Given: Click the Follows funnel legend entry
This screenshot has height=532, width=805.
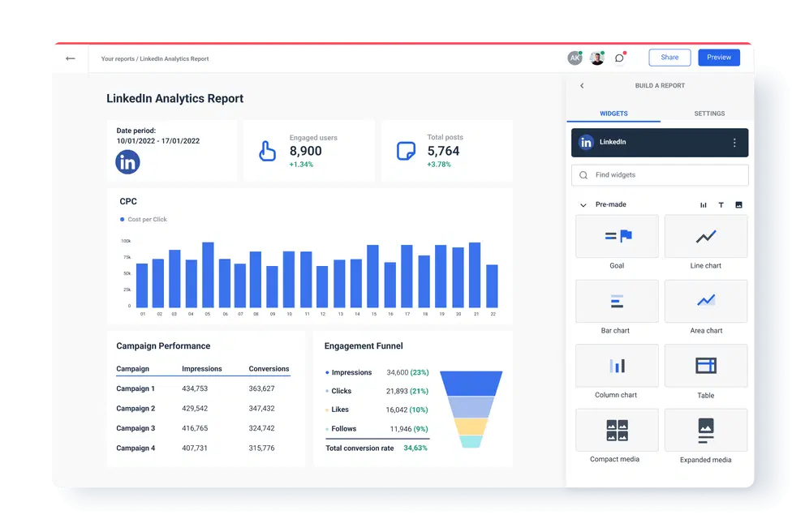Looking at the screenshot, I should pyautogui.click(x=341, y=429).
